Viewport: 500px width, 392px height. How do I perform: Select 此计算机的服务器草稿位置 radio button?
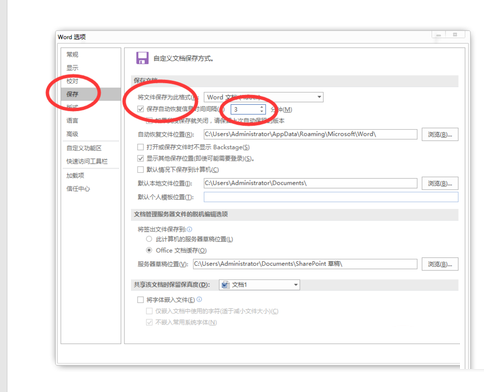[149, 239]
